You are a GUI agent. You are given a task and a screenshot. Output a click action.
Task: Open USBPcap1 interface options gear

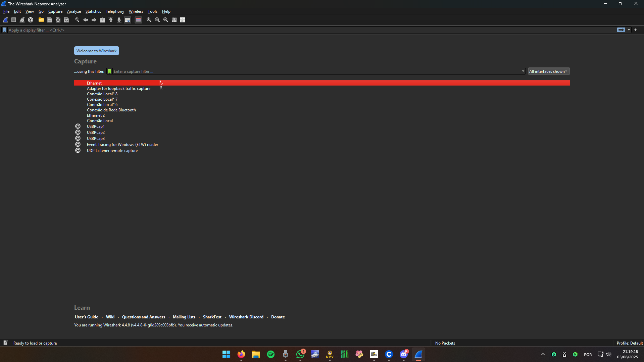[78, 126]
